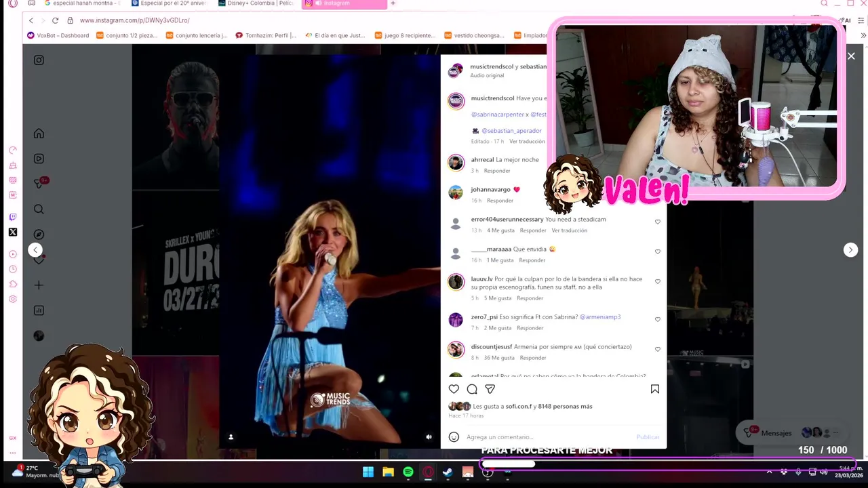Toggle mute on the video
The height and width of the screenshot is (488, 868).
(429, 437)
